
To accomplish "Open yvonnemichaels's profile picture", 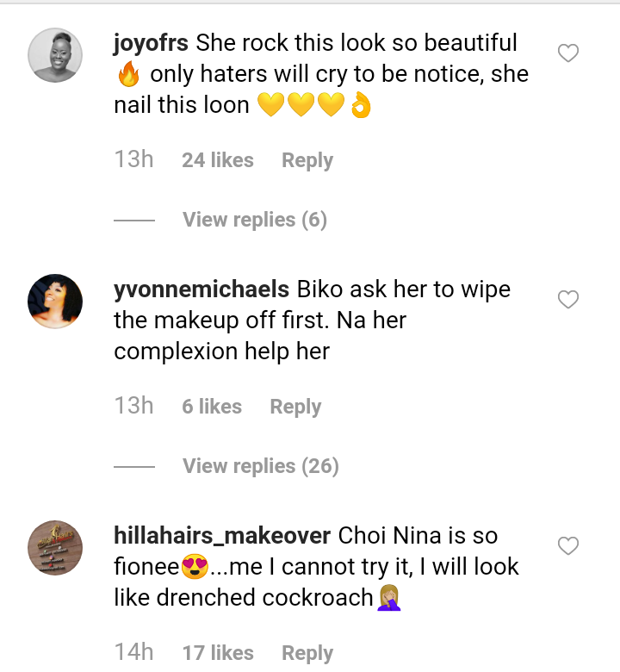I will pos(55,302).
